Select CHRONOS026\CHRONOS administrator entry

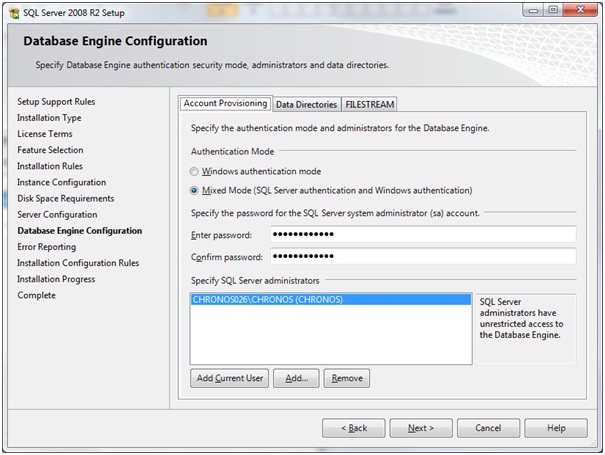pos(331,299)
